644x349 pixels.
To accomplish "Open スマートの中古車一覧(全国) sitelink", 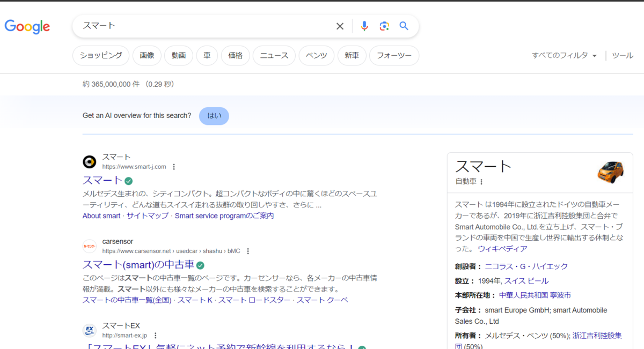I will [127, 300].
